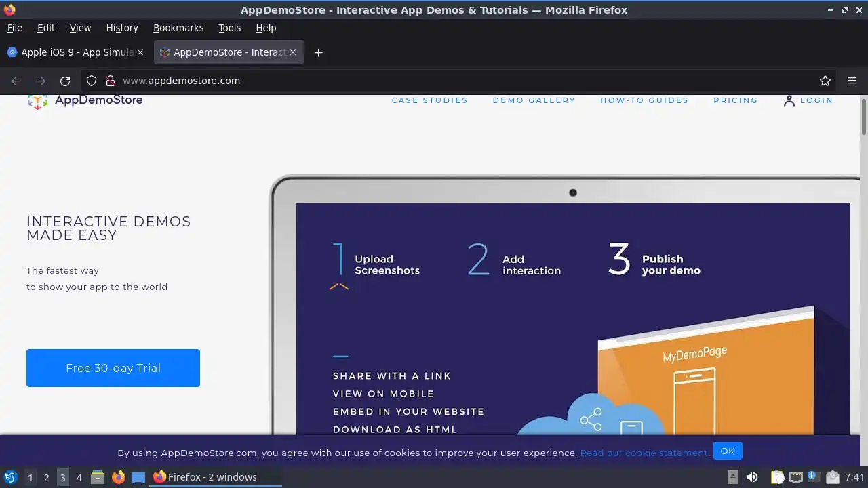
Task: Open the History menu
Action: 122,28
